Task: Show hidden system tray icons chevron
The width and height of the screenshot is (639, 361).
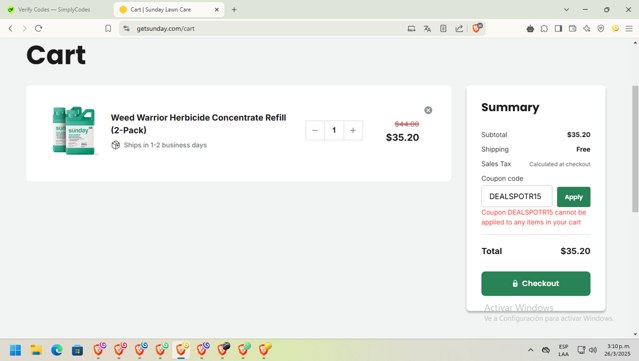Action: (x=530, y=350)
